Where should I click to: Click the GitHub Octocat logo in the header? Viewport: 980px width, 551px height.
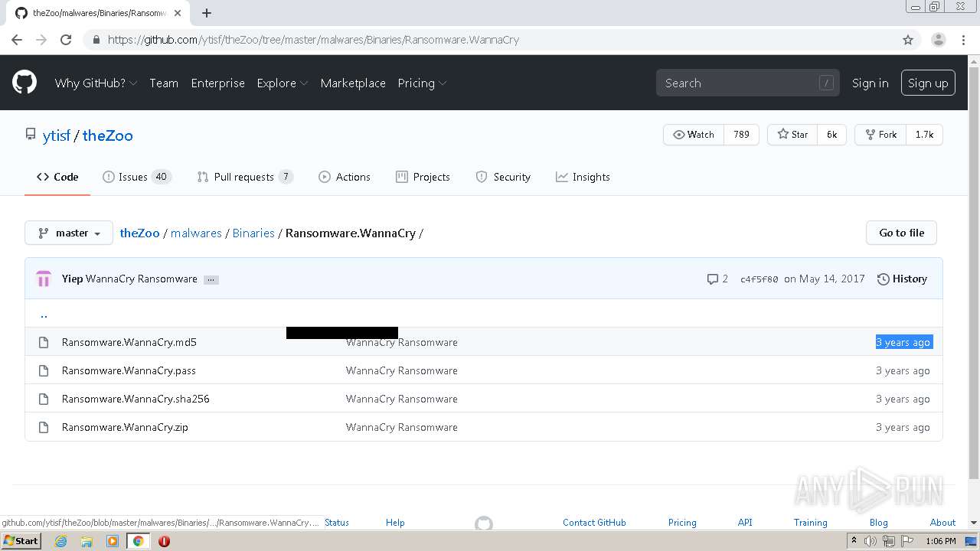pyautogui.click(x=24, y=83)
